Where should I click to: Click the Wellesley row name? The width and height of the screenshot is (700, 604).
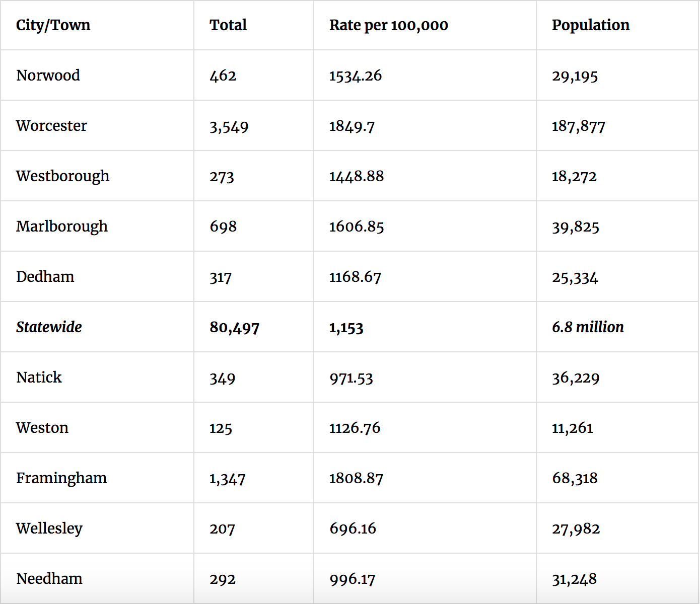49,528
